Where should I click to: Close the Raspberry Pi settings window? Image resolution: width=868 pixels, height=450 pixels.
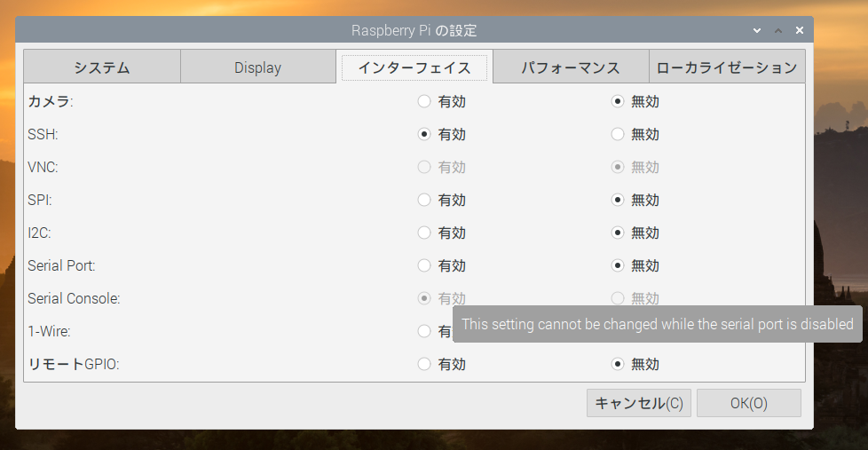(800, 30)
